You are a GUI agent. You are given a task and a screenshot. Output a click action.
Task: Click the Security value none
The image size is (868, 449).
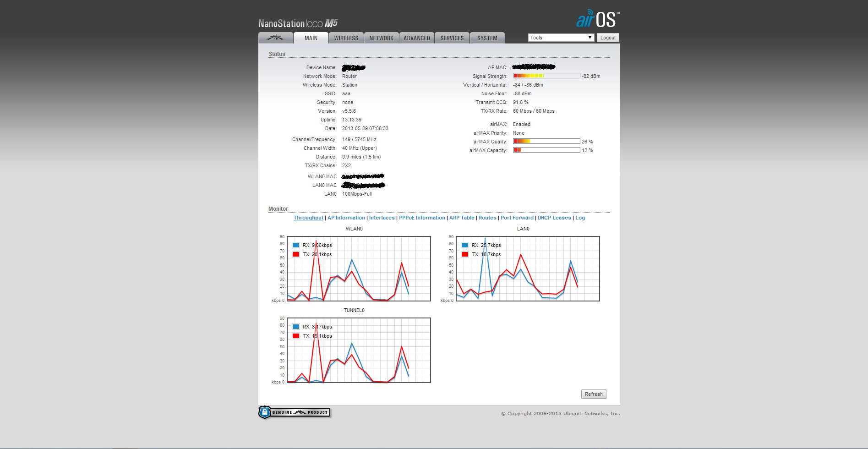[348, 102]
